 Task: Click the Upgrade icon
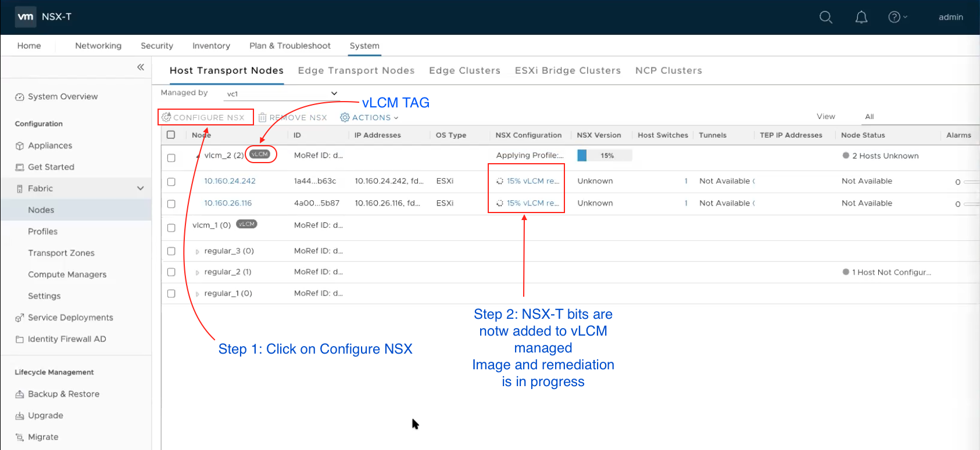[20, 416]
